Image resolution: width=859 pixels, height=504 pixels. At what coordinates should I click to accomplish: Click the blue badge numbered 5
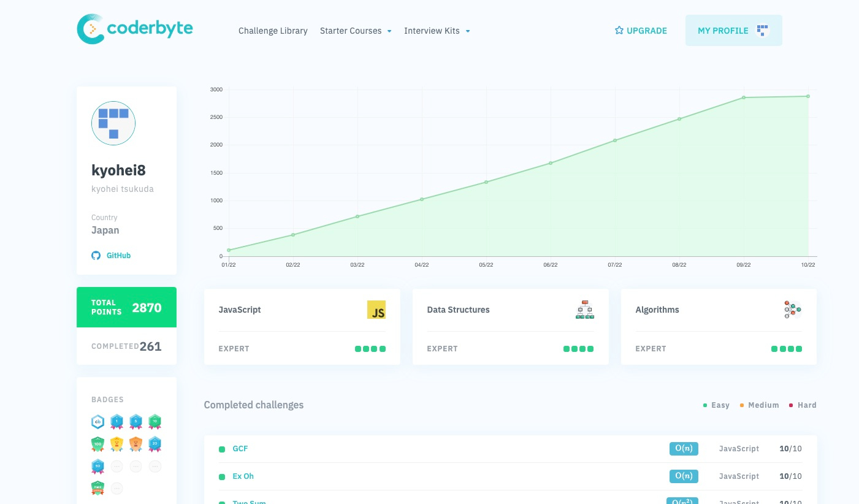(136, 422)
